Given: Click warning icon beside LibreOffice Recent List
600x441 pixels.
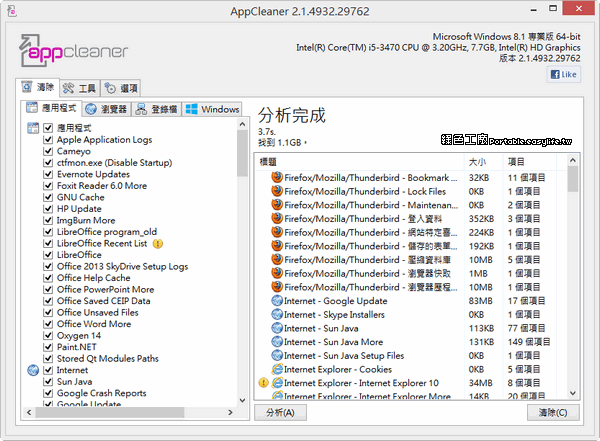Looking at the screenshot, I should 158,243.
